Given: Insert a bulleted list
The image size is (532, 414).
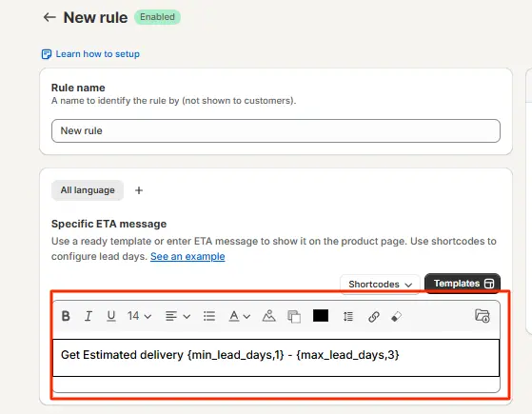Looking at the screenshot, I should pyautogui.click(x=209, y=316).
